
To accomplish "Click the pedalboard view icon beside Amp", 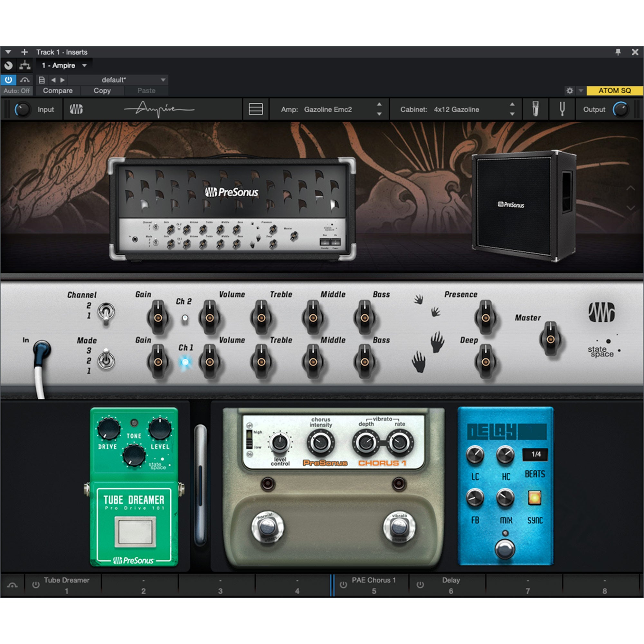I will 256,109.
